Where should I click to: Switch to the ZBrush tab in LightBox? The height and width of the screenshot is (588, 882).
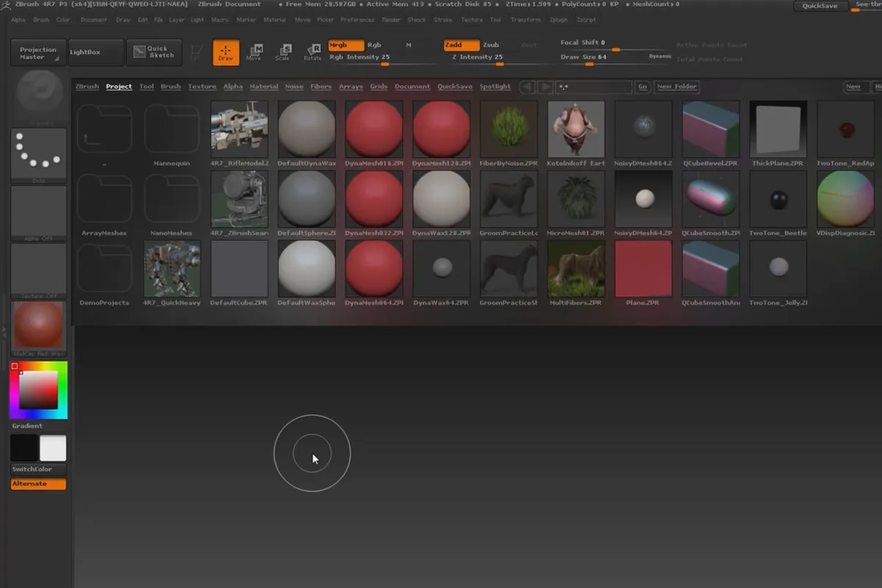pyautogui.click(x=87, y=87)
